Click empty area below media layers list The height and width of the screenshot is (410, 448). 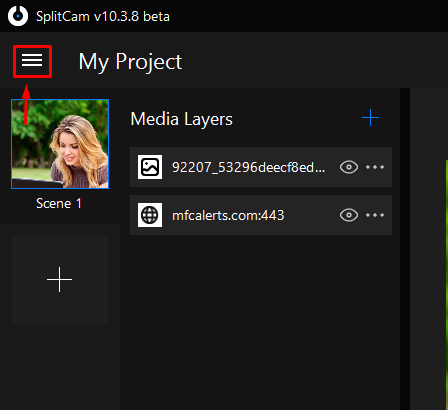click(261, 320)
